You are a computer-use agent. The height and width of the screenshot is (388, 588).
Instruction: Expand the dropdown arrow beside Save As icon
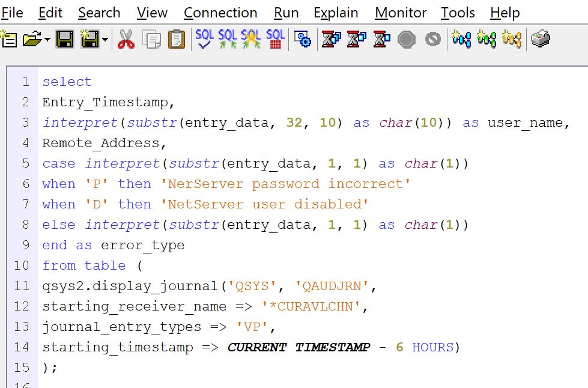106,40
